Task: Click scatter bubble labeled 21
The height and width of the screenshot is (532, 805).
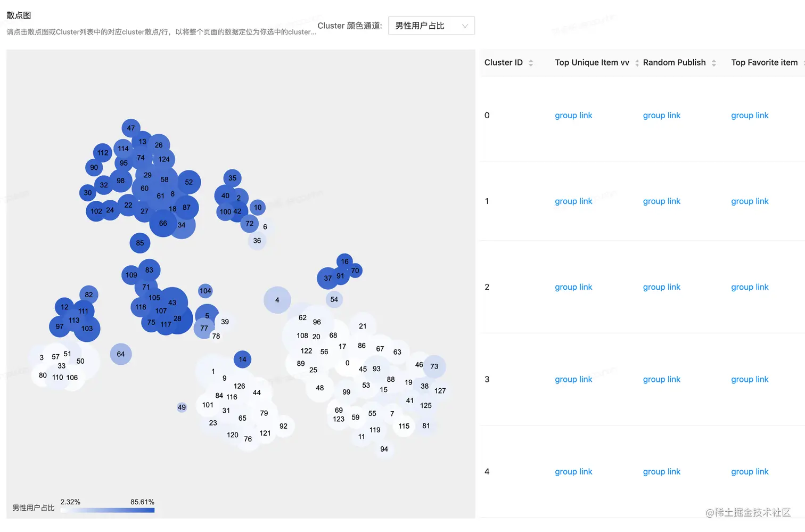Action: pyautogui.click(x=363, y=326)
